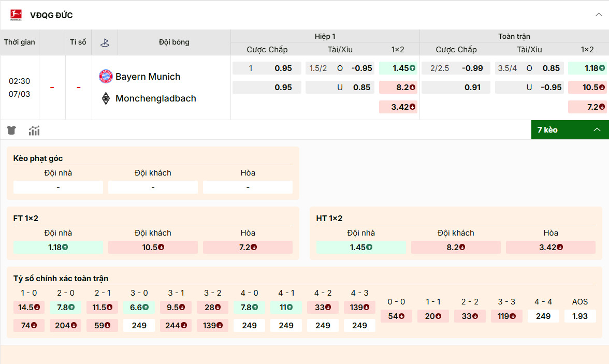Click the down arrow on the 0-0 score odds
Image resolution: width=609 pixels, height=364 pixels.
(401, 316)
